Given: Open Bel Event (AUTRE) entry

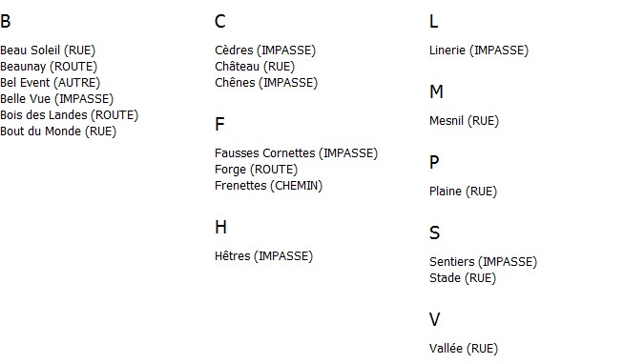Looking at the screenshot, I should point(51,83).
